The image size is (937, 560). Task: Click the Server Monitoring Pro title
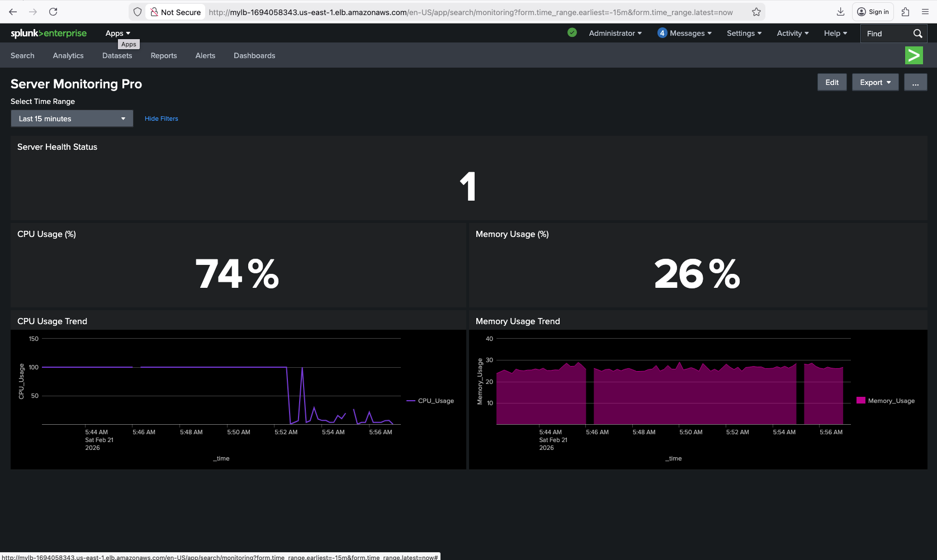[x=76, y=84]
